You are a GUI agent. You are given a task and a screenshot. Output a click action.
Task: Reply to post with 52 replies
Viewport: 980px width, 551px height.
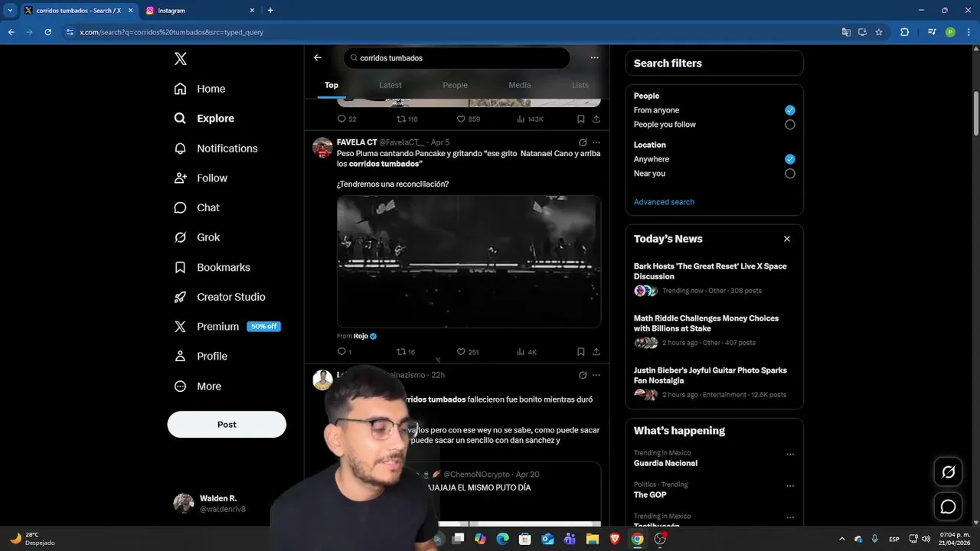[x=347, y=119]
